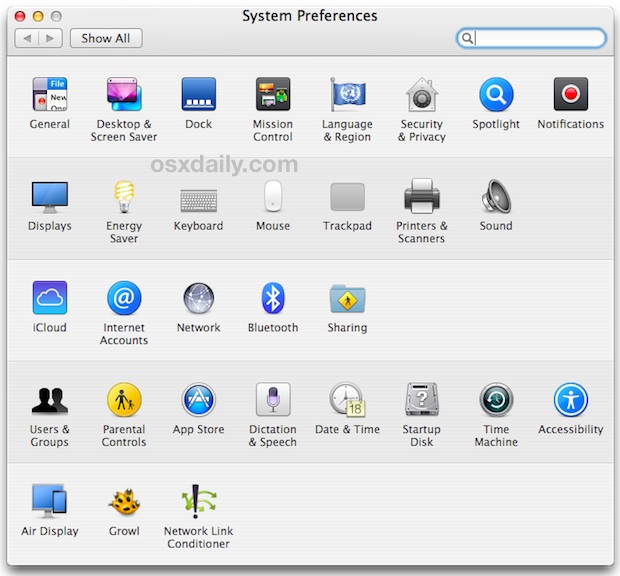Click the Show All button
This screenshot has width=620, height=576.
(106, 38)
